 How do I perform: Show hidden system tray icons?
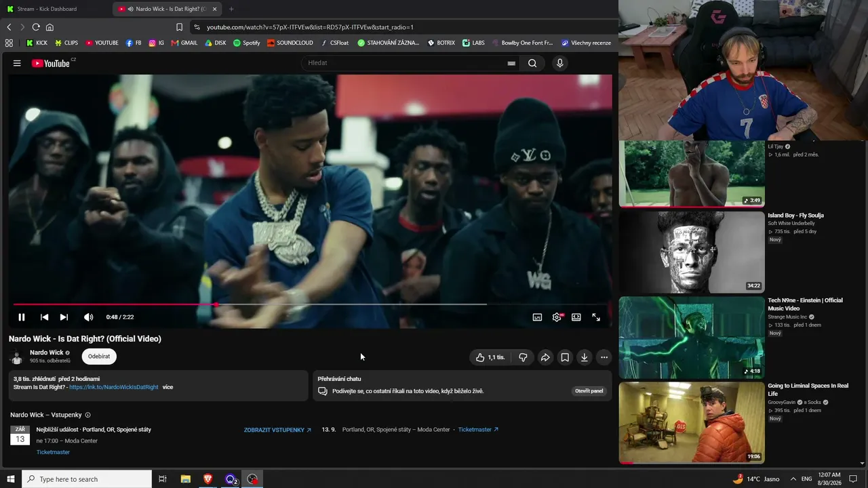point(793,479)
